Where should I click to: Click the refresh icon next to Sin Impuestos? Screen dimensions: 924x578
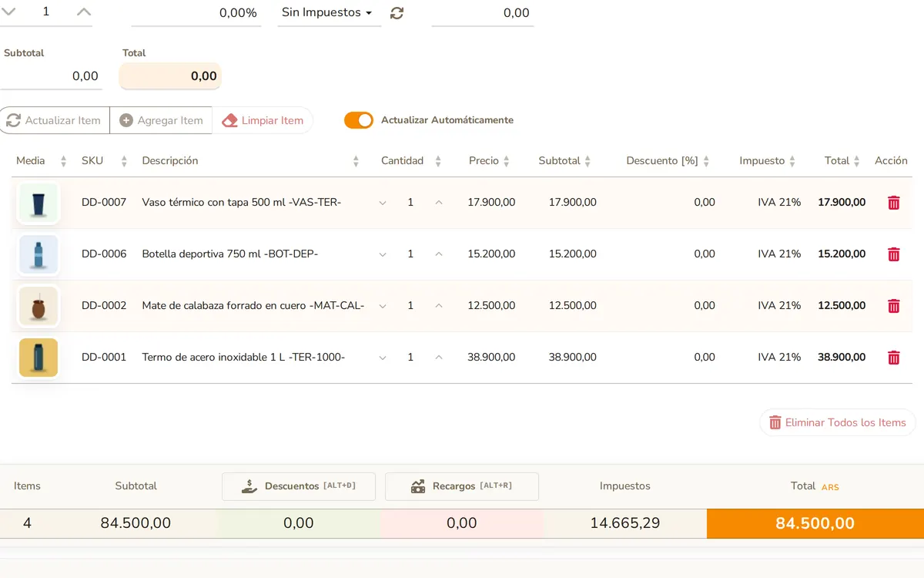pos(397,13)
